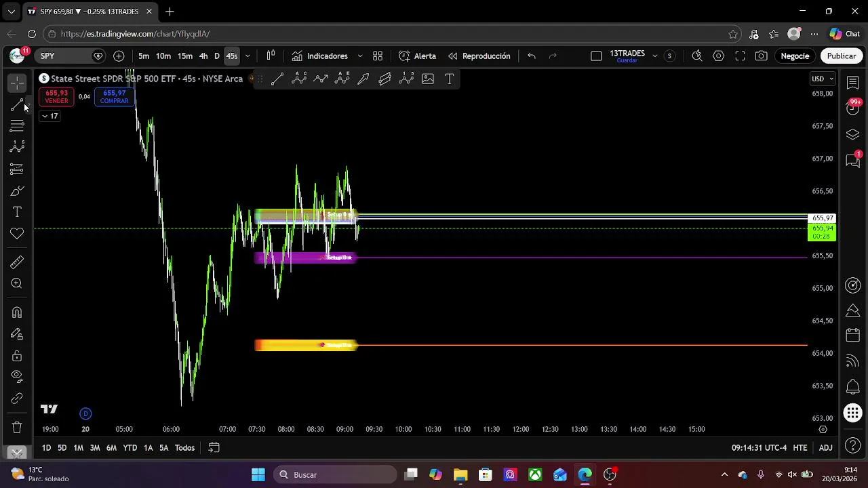Click the redo arrow

click(553, 56)
